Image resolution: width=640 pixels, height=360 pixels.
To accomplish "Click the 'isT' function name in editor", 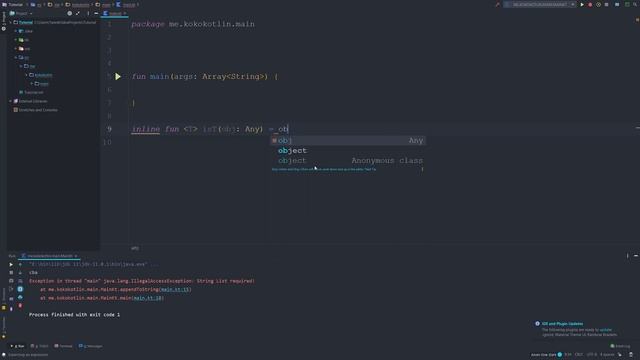I will (209, 129).
